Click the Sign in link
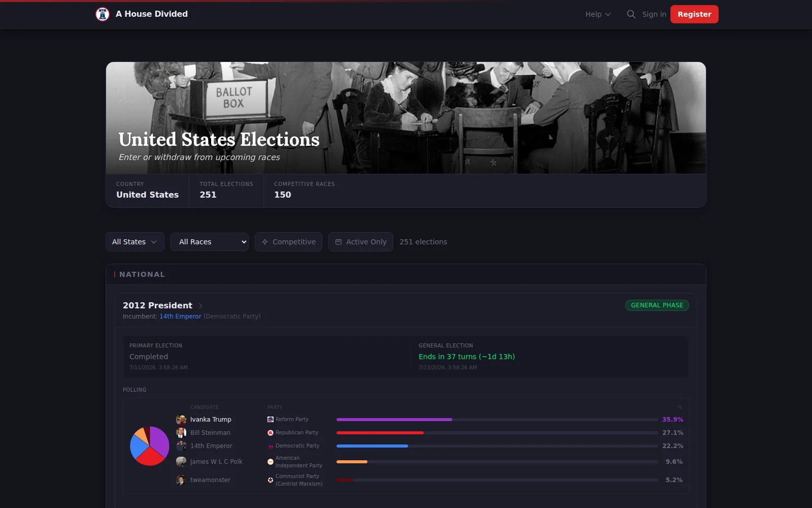This screenshot has height=508, width=812. coord(654,14)
